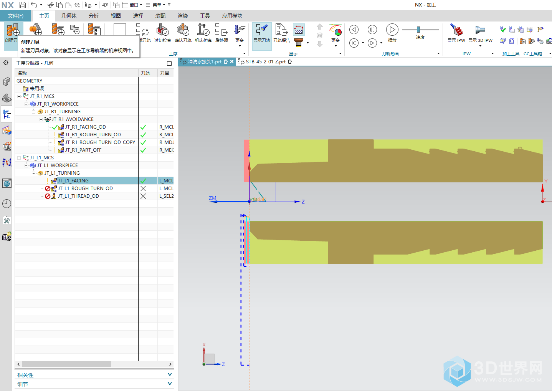The image size is (552, 392).
Task: Open the 刀轨报告 tool path report
Action: pos(281,32)
